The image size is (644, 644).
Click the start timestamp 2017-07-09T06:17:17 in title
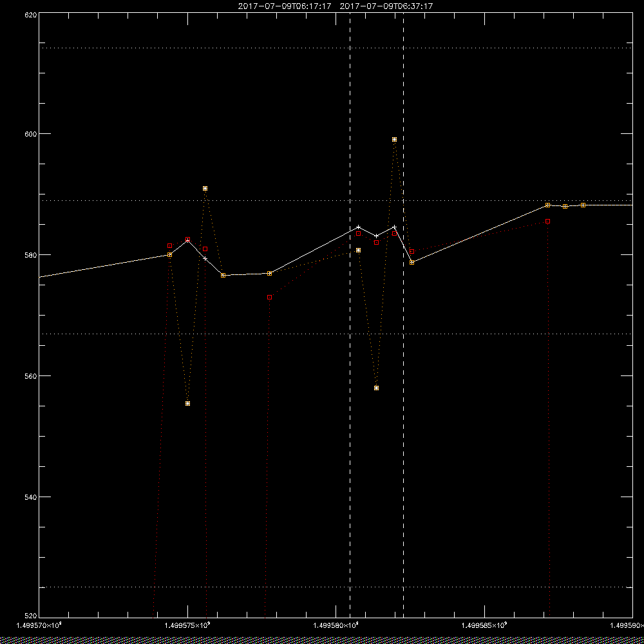coord(285,6)
